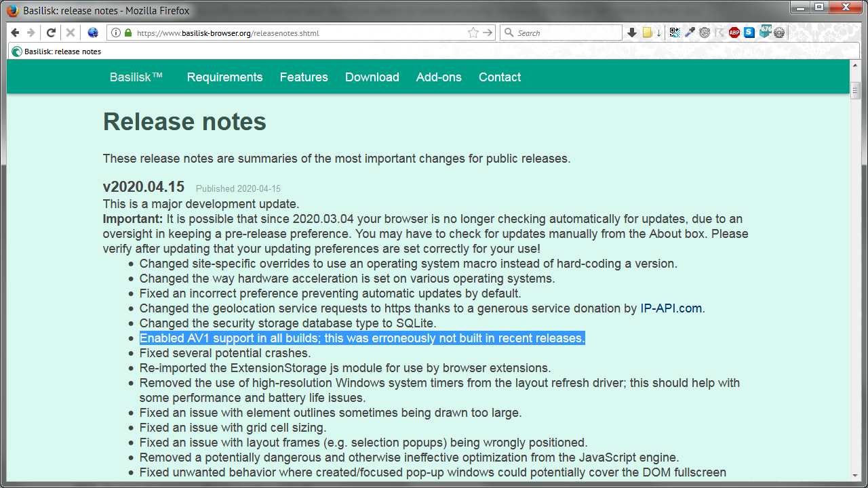Click the greyed-out arrow extension icon
This screenshot has height=488, width=868.
(x=719, y=33)
